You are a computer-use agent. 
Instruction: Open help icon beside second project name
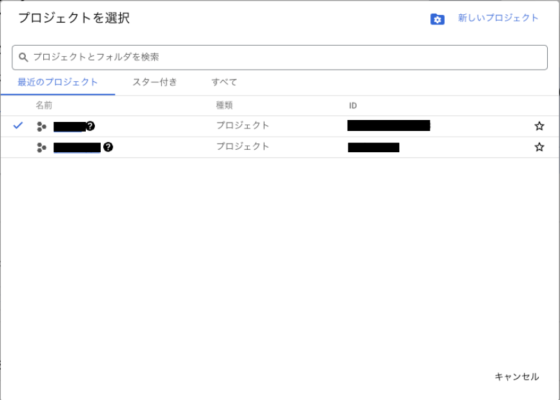[x=108, y=147]
